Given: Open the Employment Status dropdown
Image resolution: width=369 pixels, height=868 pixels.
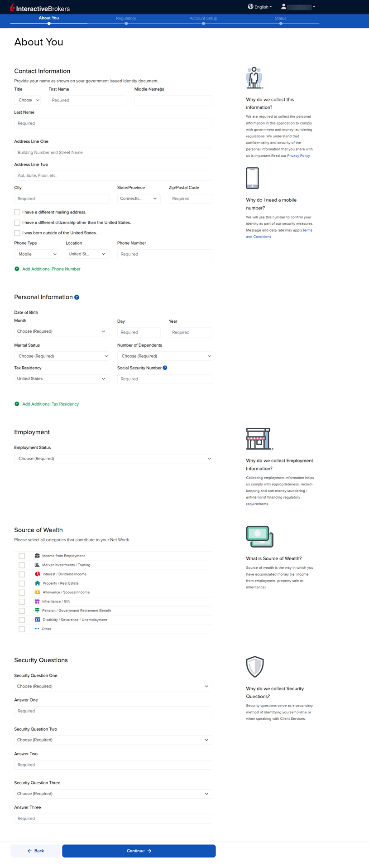Looking at the screenshot, I should (x=113, y=459).
